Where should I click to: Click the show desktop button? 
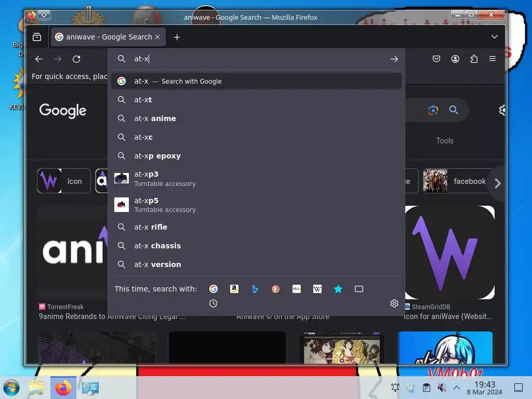coord(518,388)
